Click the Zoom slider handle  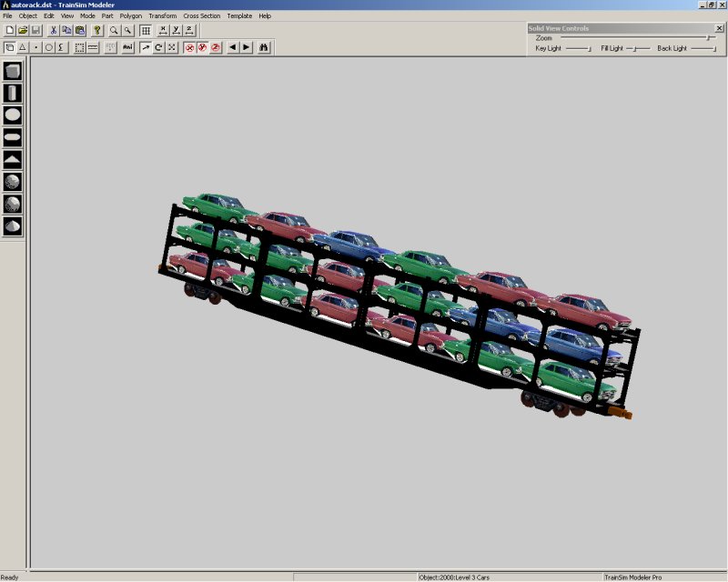pos(709,37)
